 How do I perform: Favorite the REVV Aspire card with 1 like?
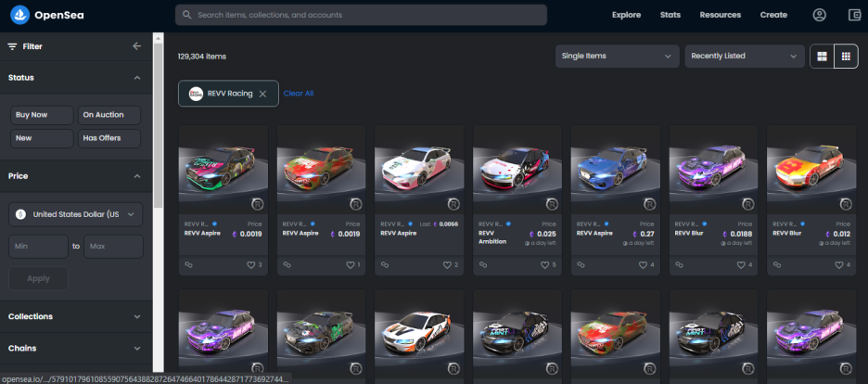pos(350,265)
